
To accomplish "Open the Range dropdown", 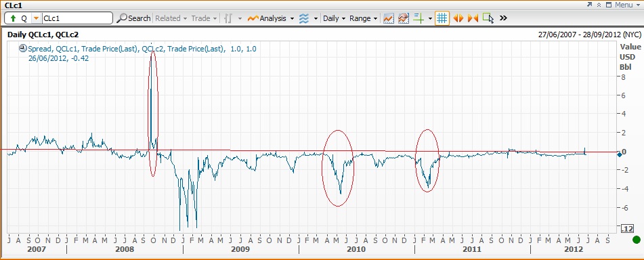I will pos(364,18).
